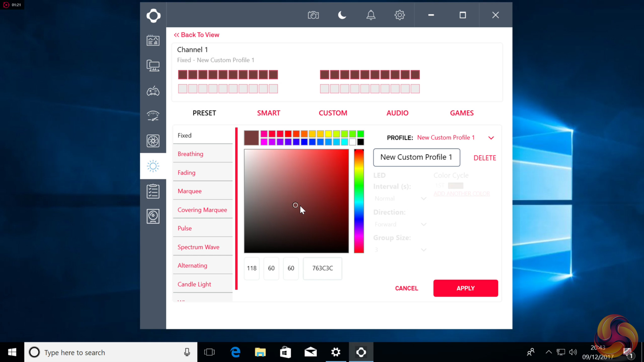644x362 pixels.
Task: Open the fan cooling sidebar icon
Action: pos(153,141)
